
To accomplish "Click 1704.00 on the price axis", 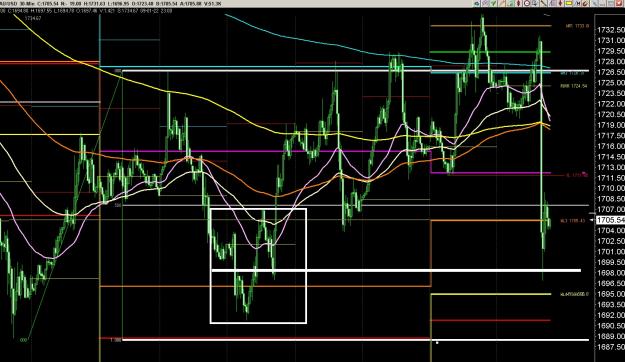I will 611,230.
